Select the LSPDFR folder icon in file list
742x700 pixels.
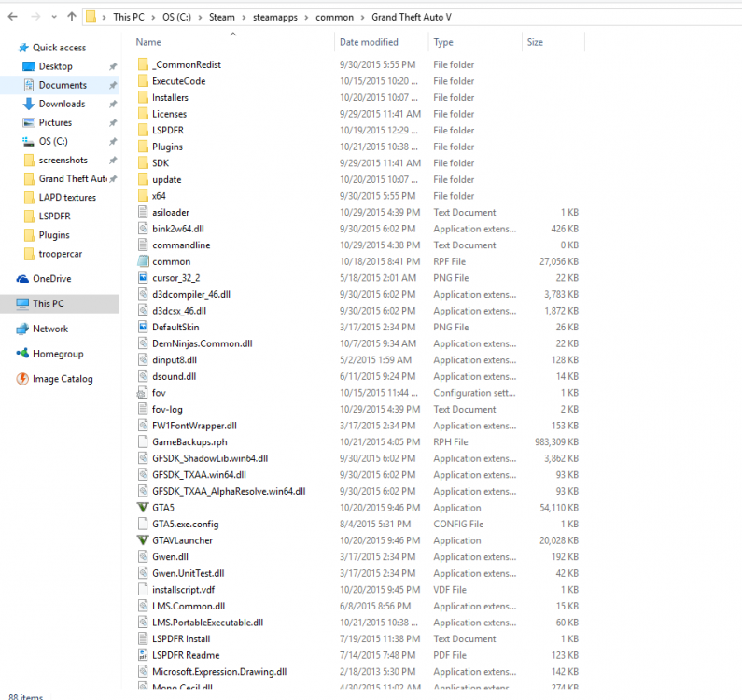(x=143, y=130)
